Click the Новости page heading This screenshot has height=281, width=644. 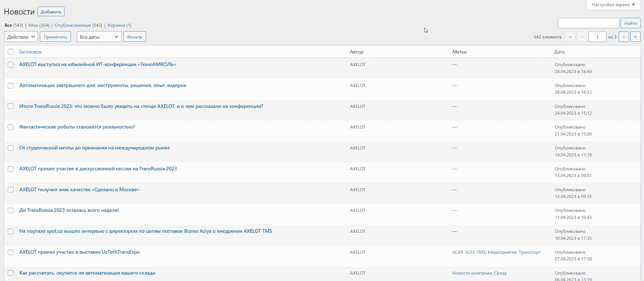[x=19, y=12]
